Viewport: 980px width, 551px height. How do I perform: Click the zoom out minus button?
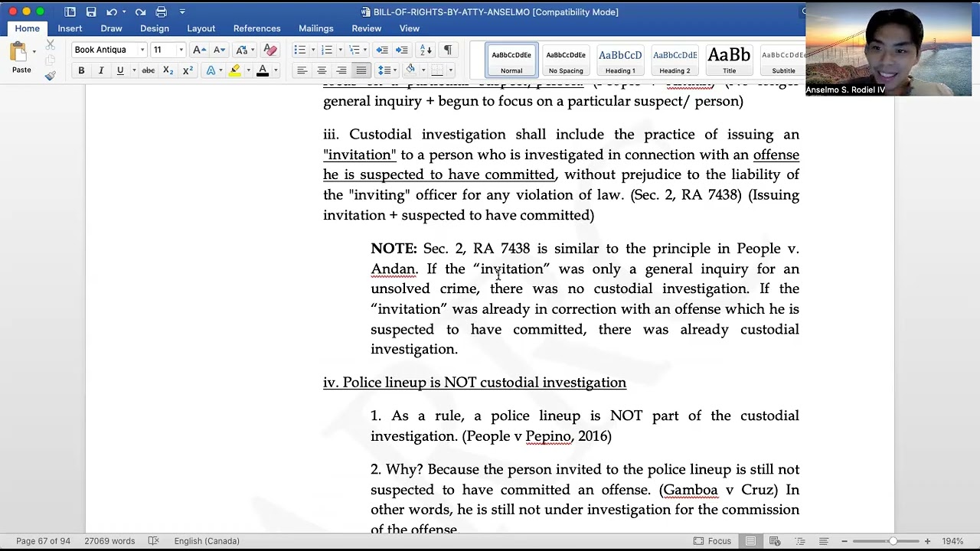tap(844, 541)
